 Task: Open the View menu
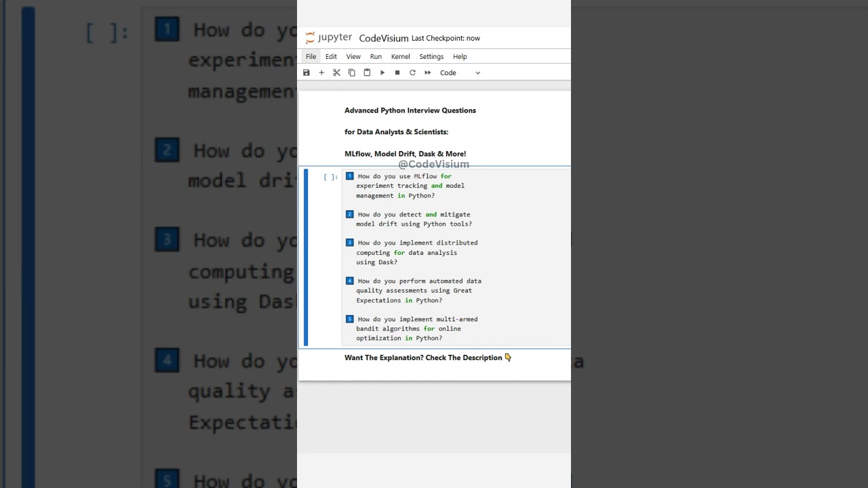click(x=353, y=56)
